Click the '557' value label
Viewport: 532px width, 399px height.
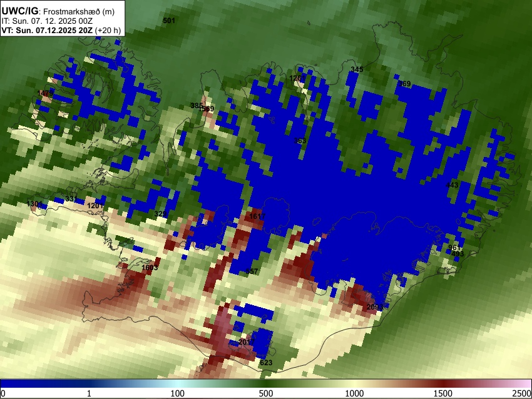click(252, 271)
